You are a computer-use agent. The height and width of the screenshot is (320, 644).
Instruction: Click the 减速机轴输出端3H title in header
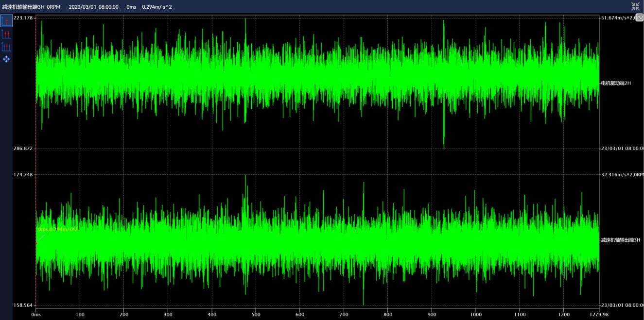(x=23, y=7)
